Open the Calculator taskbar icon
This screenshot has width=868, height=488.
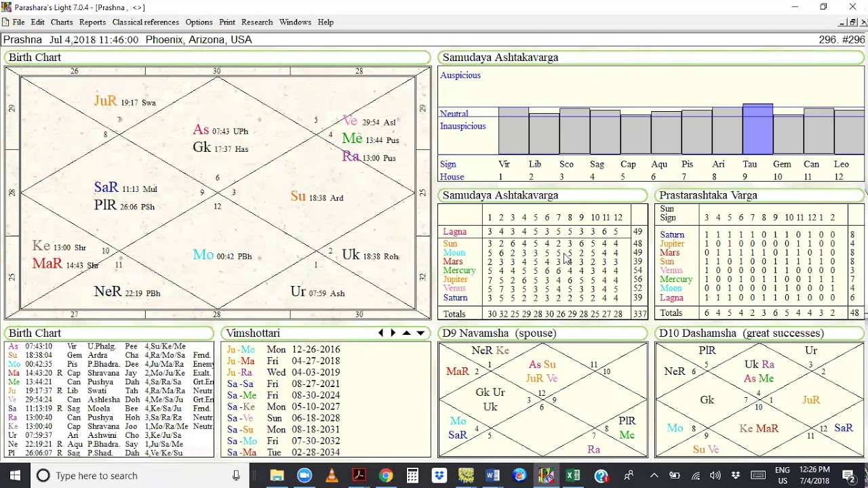(412, 476)
